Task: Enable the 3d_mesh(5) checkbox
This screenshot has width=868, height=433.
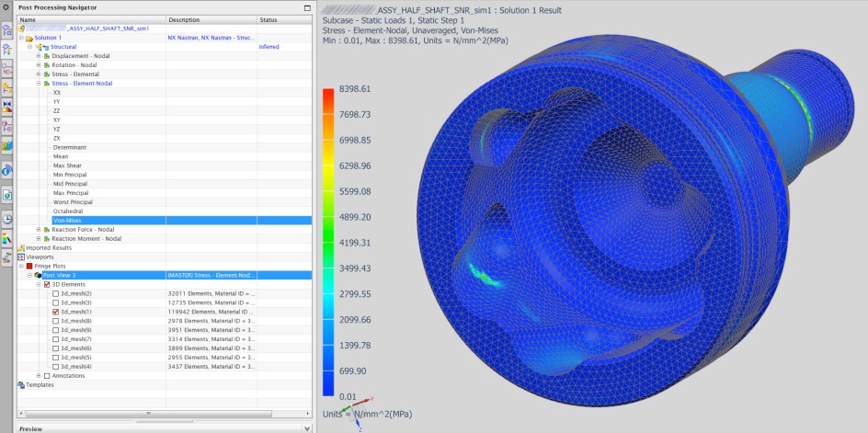Action: pos(55,357)
